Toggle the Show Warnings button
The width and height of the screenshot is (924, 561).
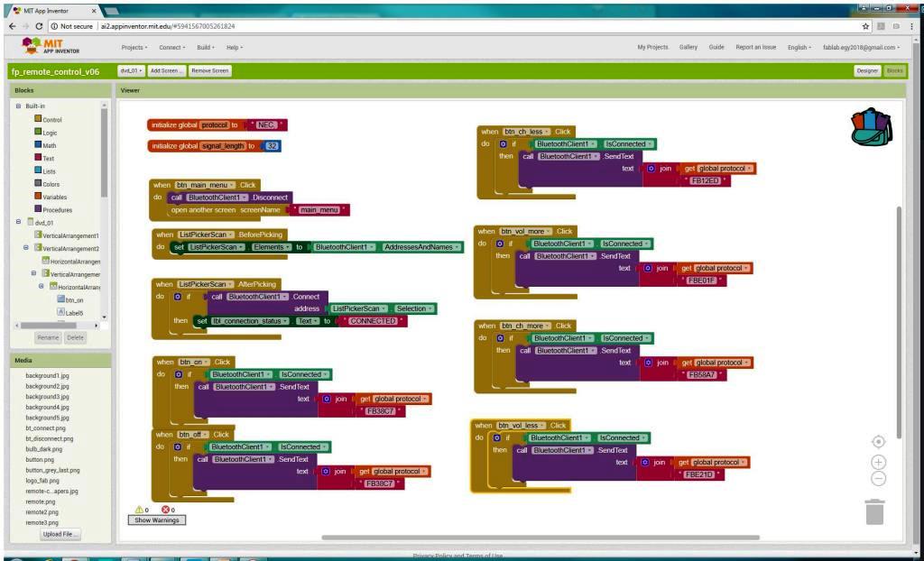click(156, 520)
